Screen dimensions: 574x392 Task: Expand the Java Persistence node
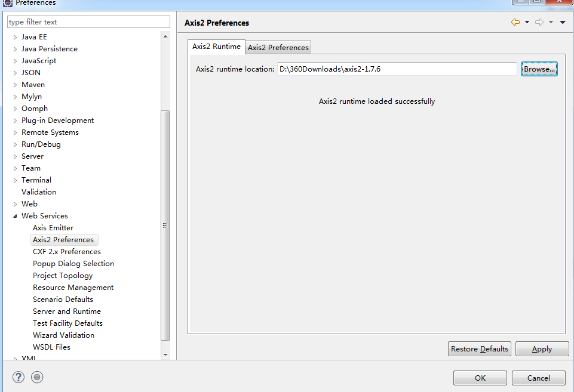15,49
